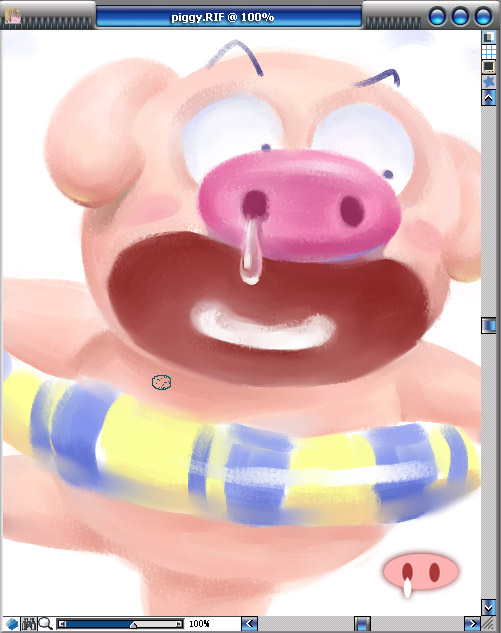Viewport: 501px width, 633px height.
Task: Toggle the Tracing Paper icon
Action: point(489,37)
